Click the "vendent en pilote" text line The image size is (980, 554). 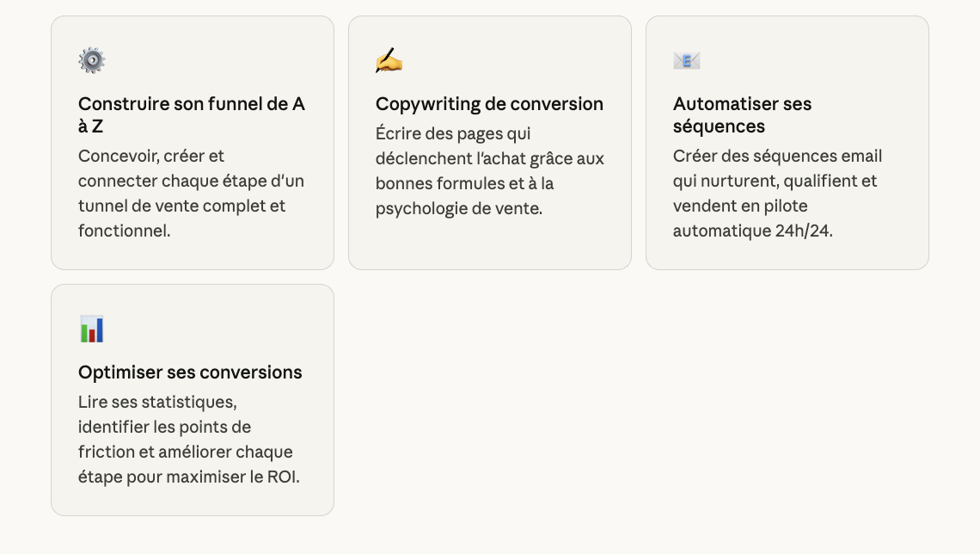click(740, 206)
